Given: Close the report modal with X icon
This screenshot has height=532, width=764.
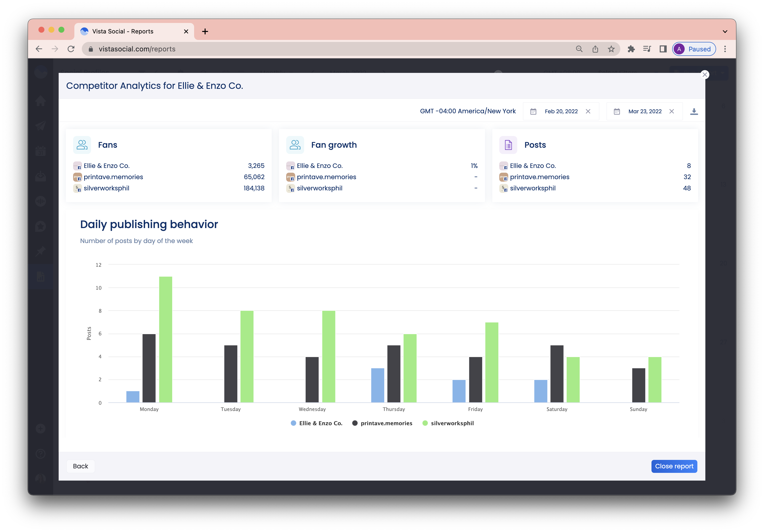Looking at the screenshot, I should tap(704, 75).
